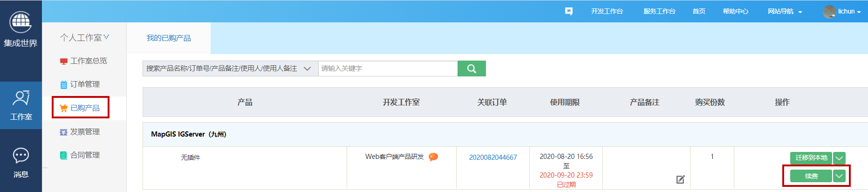Open the 工作室 sidebar icon
The width and height of the screenshot is (868, 192).
(21, 105)
